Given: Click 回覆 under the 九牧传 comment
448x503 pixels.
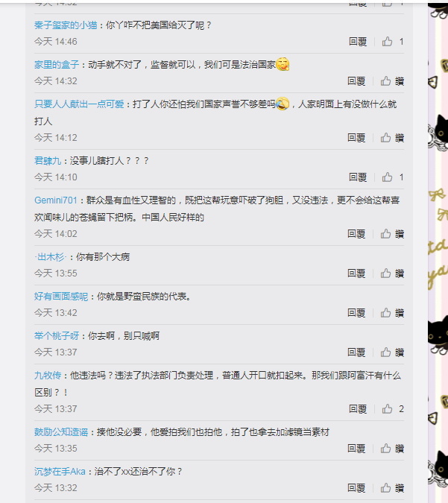Looking at the screenshot, I should coord(358,409).
